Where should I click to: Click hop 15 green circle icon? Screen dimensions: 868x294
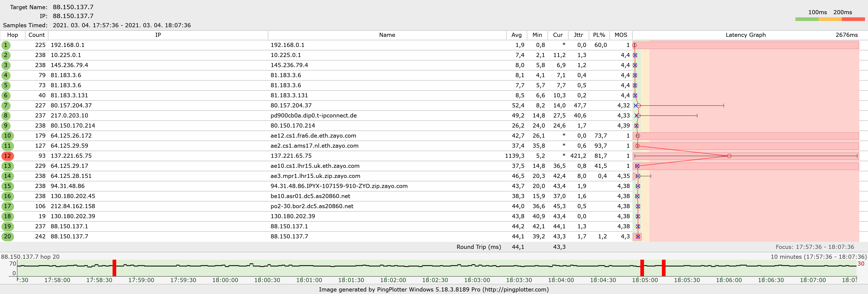tap(7, 186)
